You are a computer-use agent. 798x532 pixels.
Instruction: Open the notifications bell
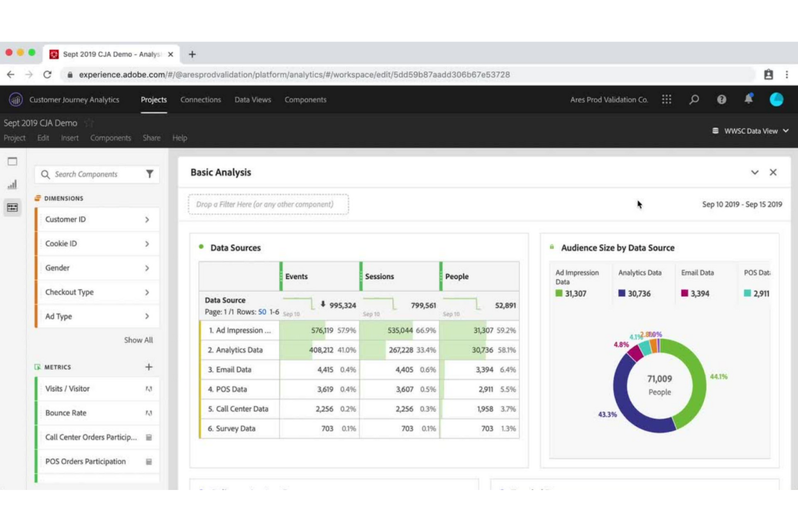click(x=748, y=99)
